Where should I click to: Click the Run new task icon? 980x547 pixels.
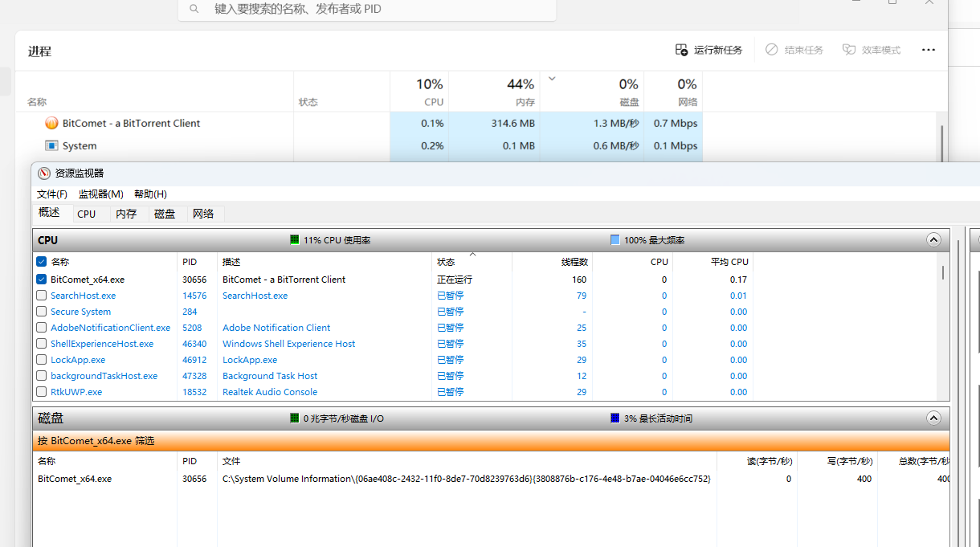[x=681, y=50]
